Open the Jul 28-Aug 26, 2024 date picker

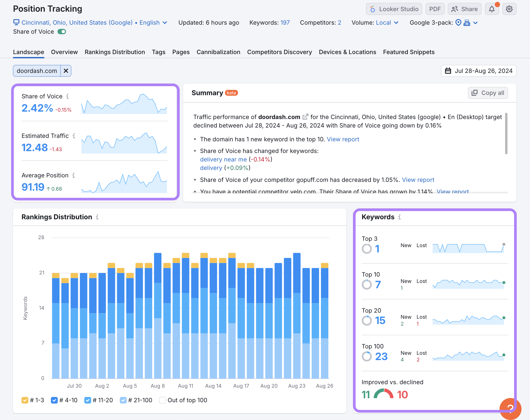point(479,71)
